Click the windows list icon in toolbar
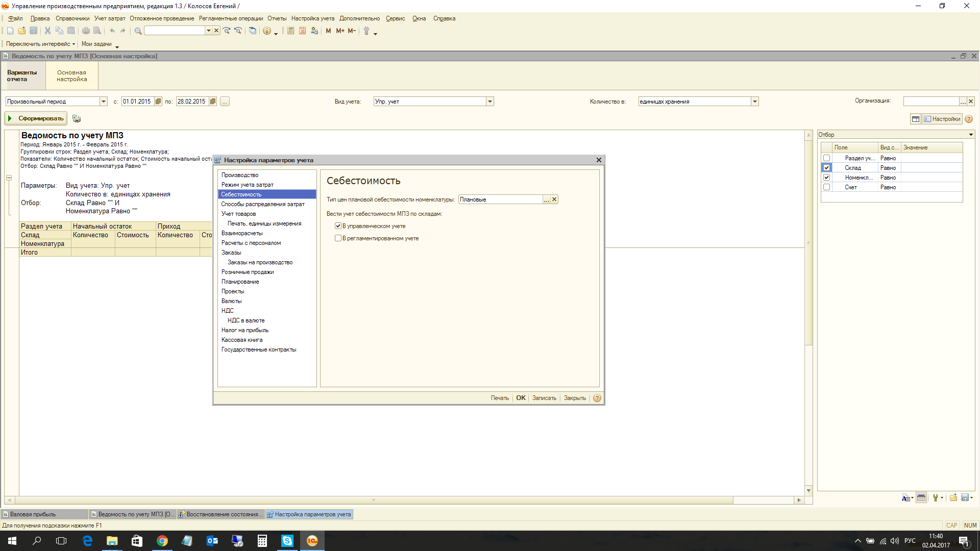This screenshot has width=980, height=551. [253, 31]
